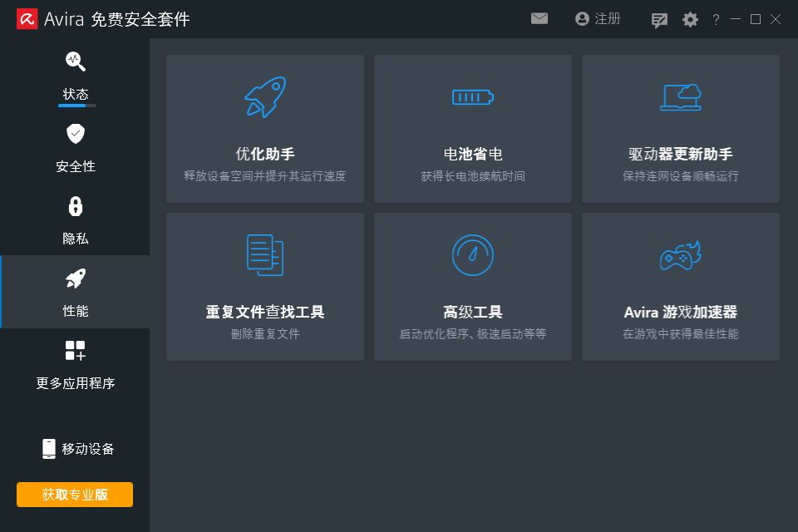This screenshot has width=798, height=532.
Task: Click text 在游戏中获得最佳性能
Action: pos(681,334)
